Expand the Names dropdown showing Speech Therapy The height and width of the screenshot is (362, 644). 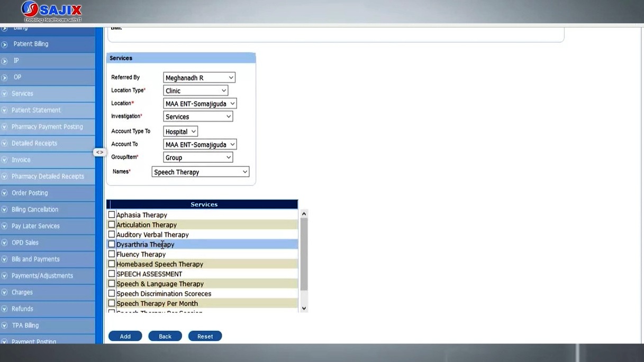click(x=200, y=172)
